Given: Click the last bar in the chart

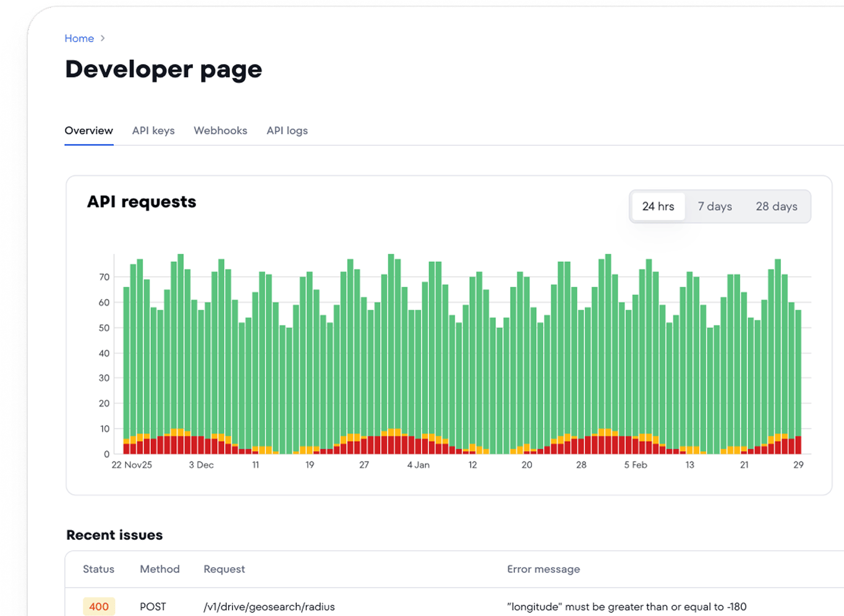Looking at the screenshot, I should (798, 382).
